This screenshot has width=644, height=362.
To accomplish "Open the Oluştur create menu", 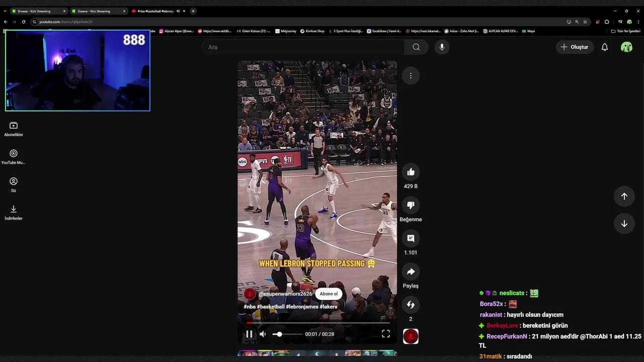I will [x=574, y=47].
